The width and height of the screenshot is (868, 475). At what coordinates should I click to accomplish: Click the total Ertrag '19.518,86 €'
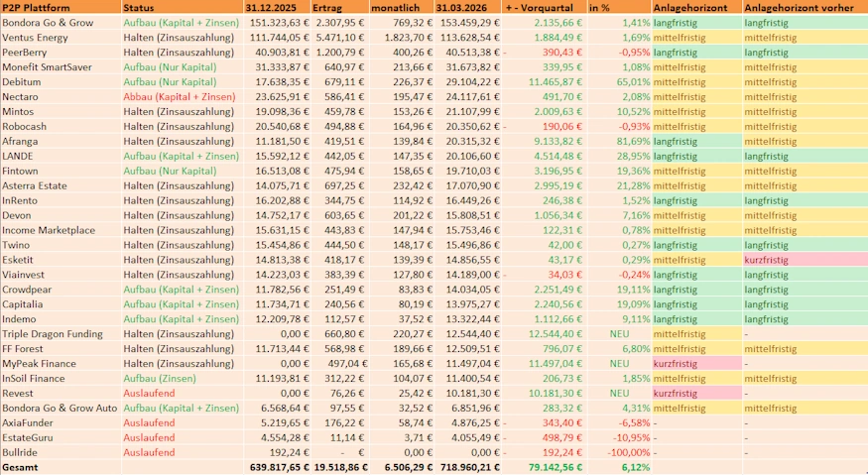[x=341, y=467]
